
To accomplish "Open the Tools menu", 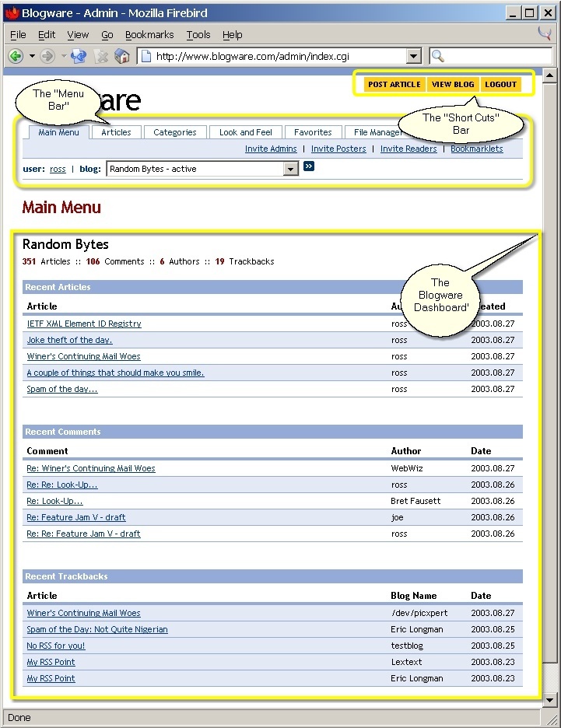I will click(198, 35).
